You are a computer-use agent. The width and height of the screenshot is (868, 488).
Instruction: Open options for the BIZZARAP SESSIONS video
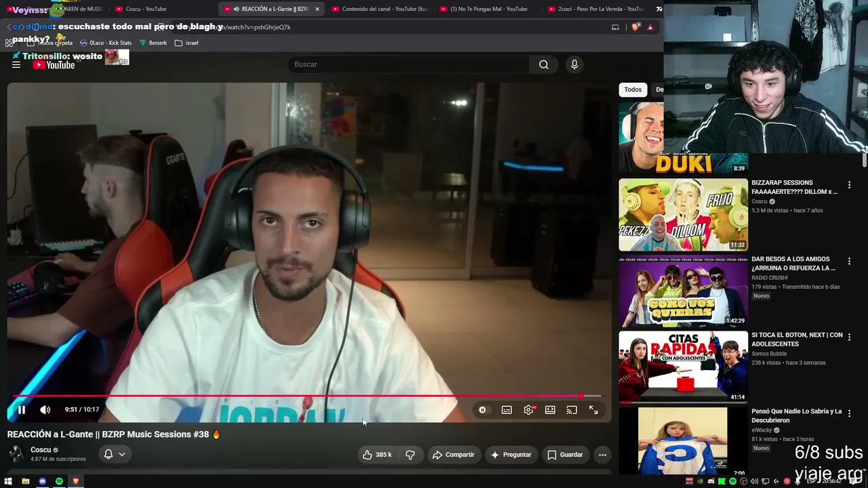pos(849,185)
